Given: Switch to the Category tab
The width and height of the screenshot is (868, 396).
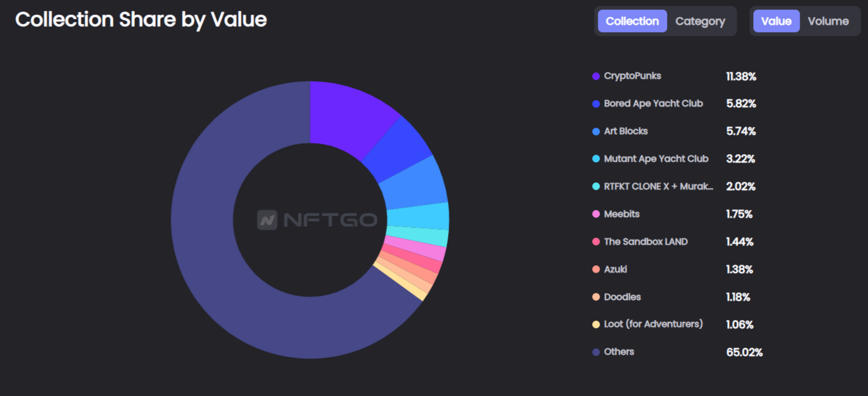Looking at the screenshot, I should tap(700, 21).
